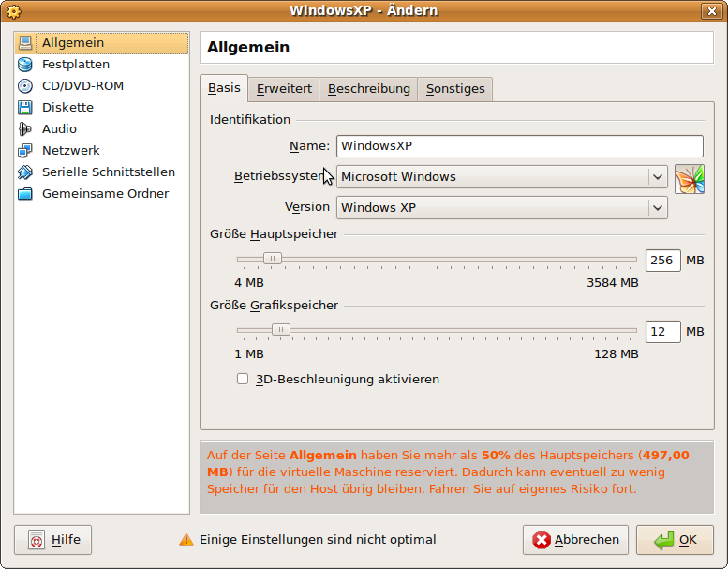Click the Gemeinsame Ordner folder icon
The width and height of the screenshot is (728, 569).
click(x=25, y=194)
